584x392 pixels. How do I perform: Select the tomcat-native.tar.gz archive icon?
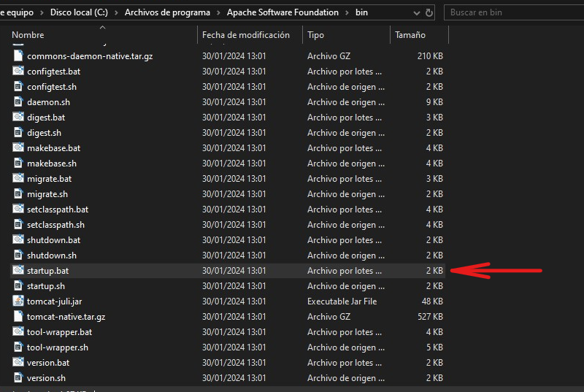coord(18,317)
